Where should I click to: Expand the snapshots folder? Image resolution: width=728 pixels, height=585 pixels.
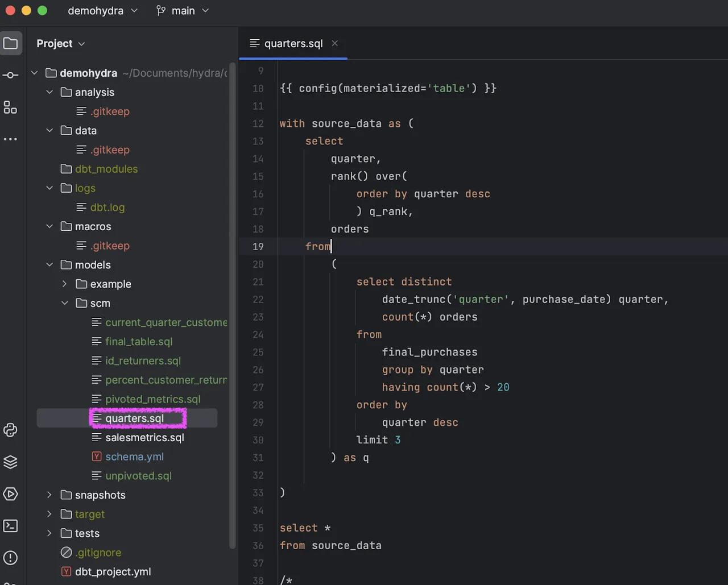pos(50,495)
